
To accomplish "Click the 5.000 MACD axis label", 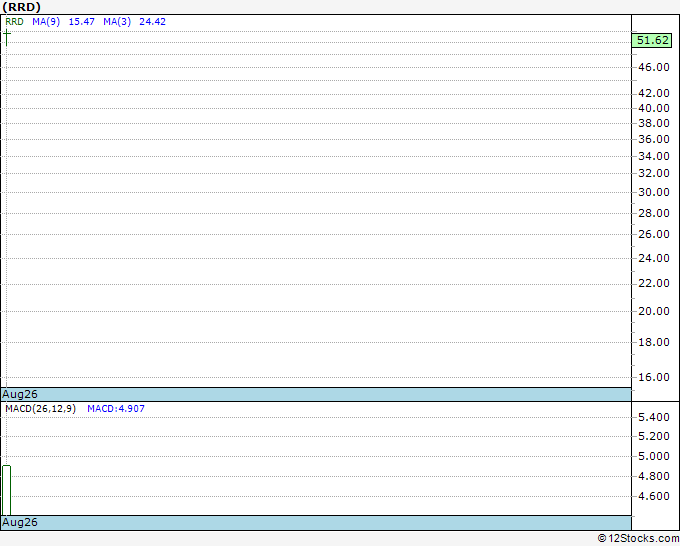I will coord(654,456).
